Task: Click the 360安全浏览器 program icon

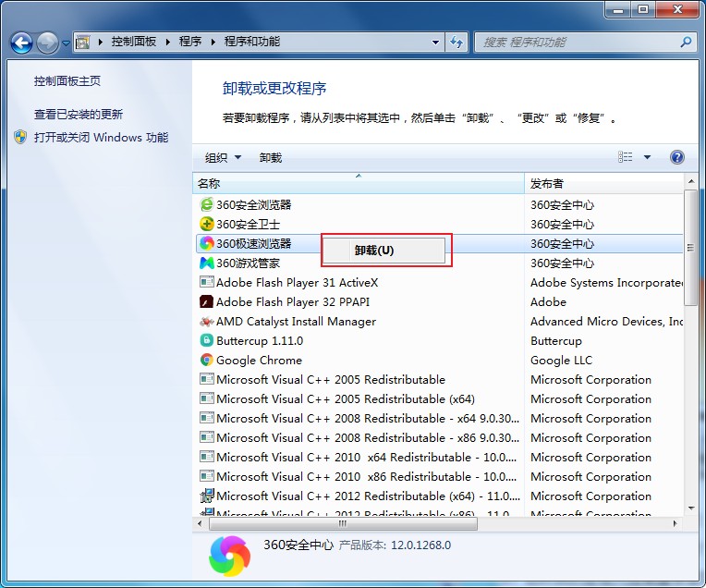Action: [x=207, y=204]
